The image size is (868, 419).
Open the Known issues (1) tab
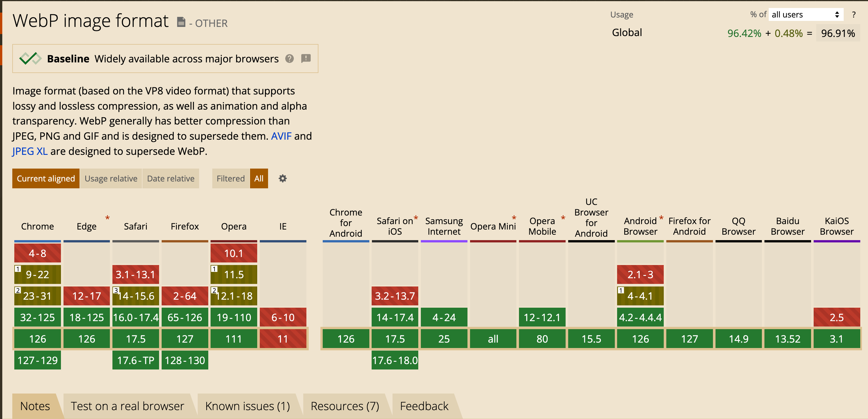[x=247, y=406]
